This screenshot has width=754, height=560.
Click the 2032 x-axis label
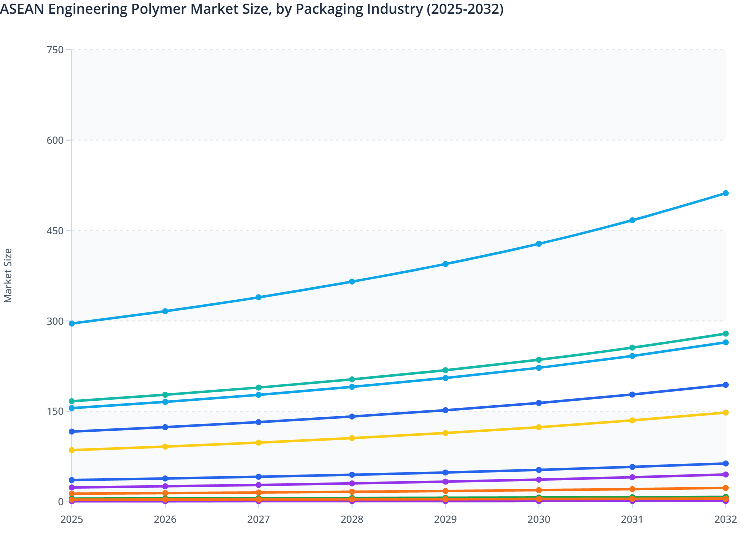(725, 520)
